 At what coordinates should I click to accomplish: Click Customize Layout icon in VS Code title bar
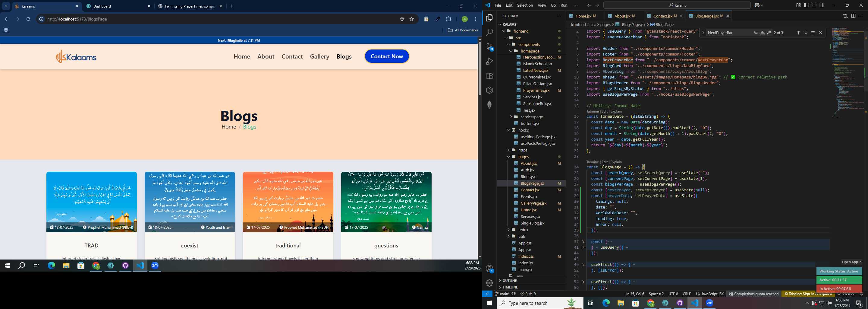(x=798, y=5)
